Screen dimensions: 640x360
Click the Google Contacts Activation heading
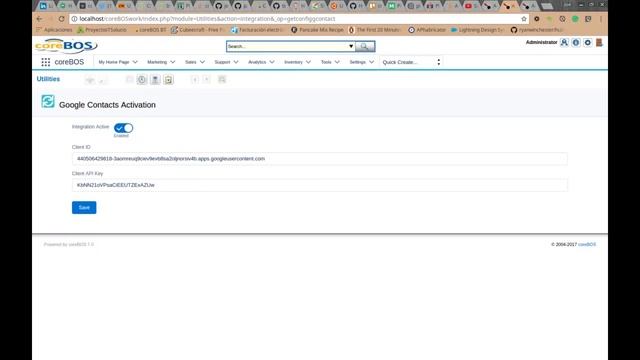pyautogui.click(x=107, y=105)
